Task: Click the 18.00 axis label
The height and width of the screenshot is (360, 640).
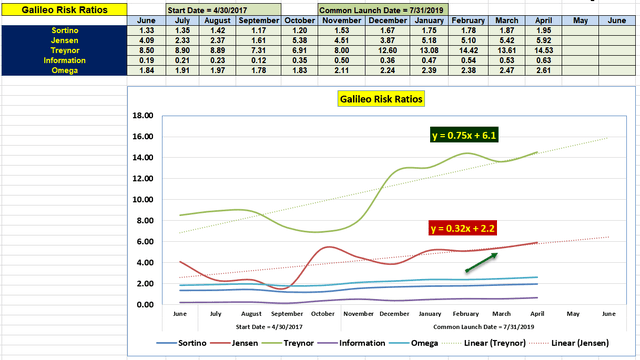Action: [x=143, y=116]
